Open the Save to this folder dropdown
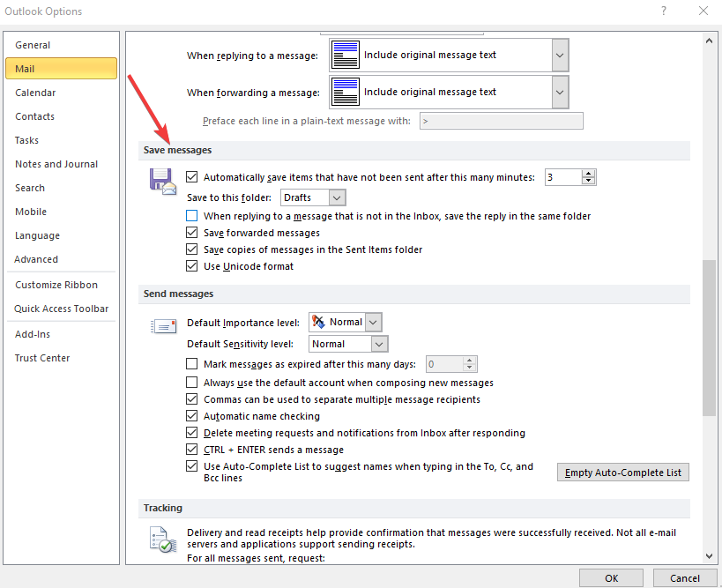722x588 pixels. (337, 198)
